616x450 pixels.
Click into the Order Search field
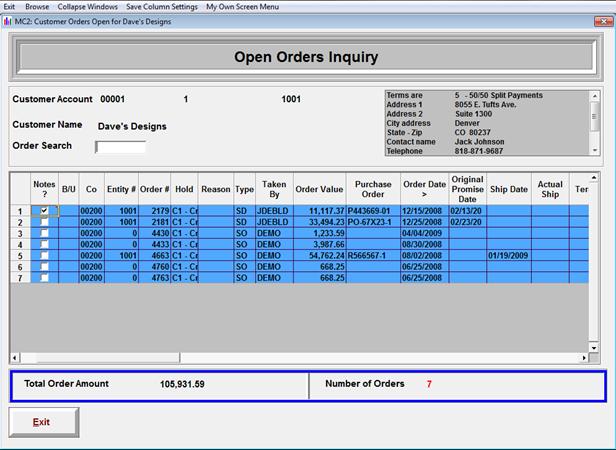point(120,147)
